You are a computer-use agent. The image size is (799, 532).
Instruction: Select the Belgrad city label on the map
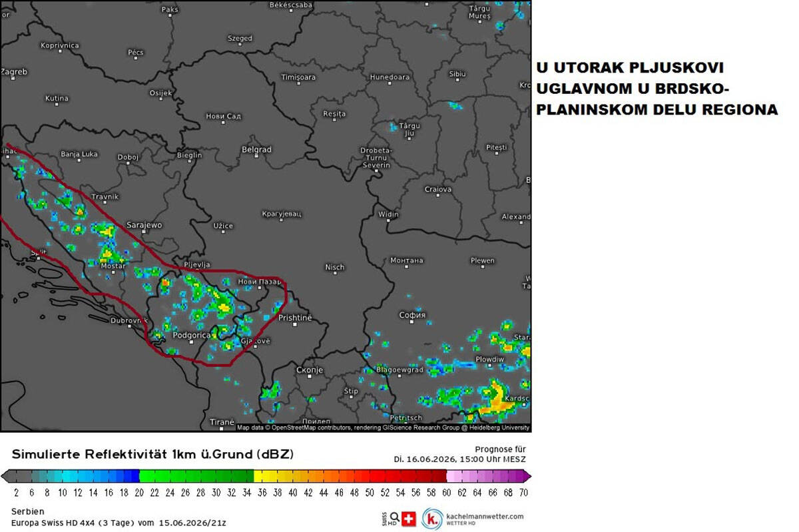pyautogui.click(x=256, y=150)
